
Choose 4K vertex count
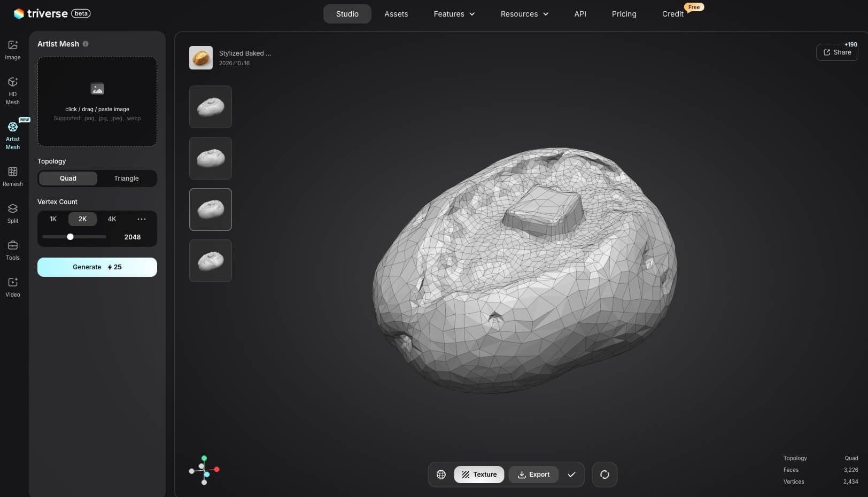pyautogui.click(x=112, y=219)
